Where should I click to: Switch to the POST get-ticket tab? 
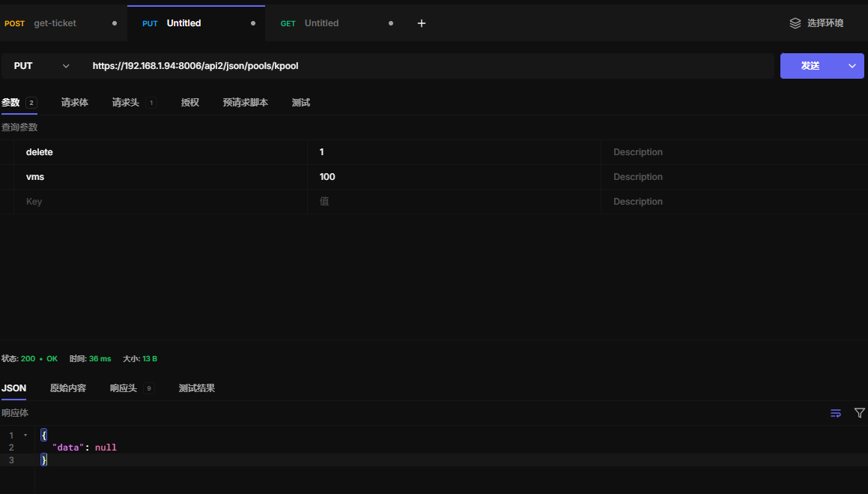tap(52, 23)
